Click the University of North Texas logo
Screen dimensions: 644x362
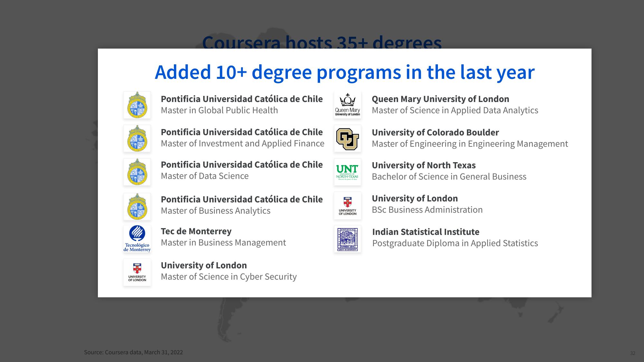click(347, 170)
